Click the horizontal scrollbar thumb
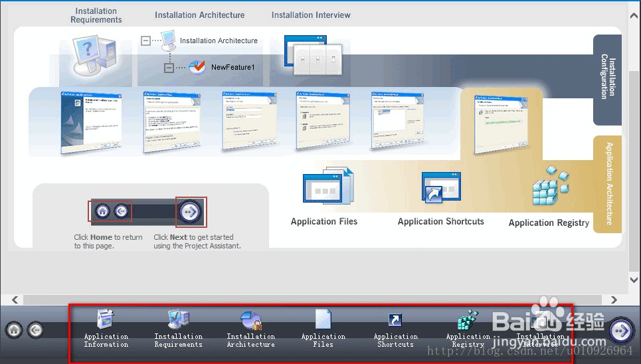The height and width of the screenshot is (364, 641). [312, 300]
